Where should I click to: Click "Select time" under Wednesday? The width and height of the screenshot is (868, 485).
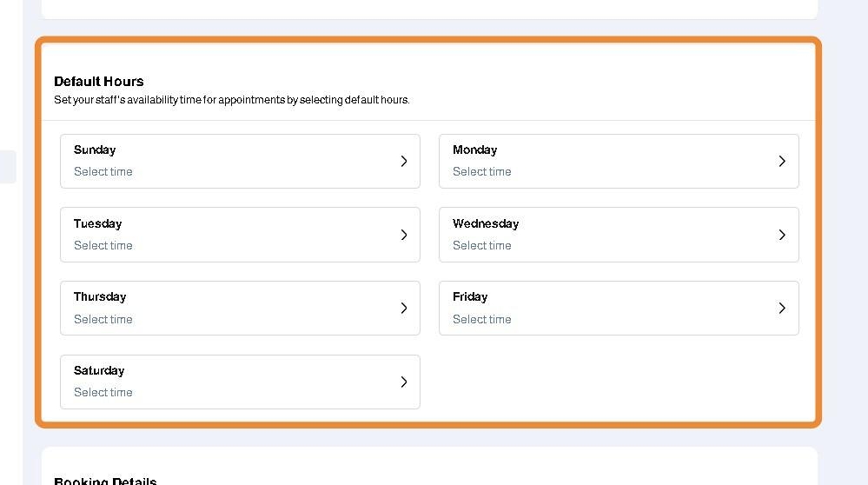482,246
